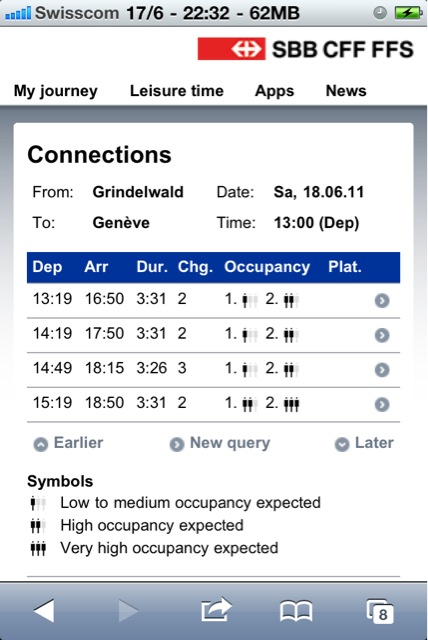
Task: Select the 13:19 departure row
Action: [213, 300]
